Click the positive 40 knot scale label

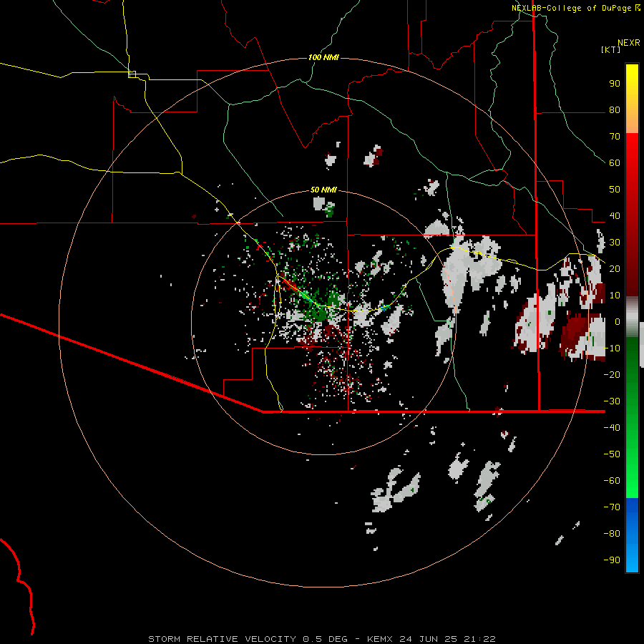(x=615, y=215)
